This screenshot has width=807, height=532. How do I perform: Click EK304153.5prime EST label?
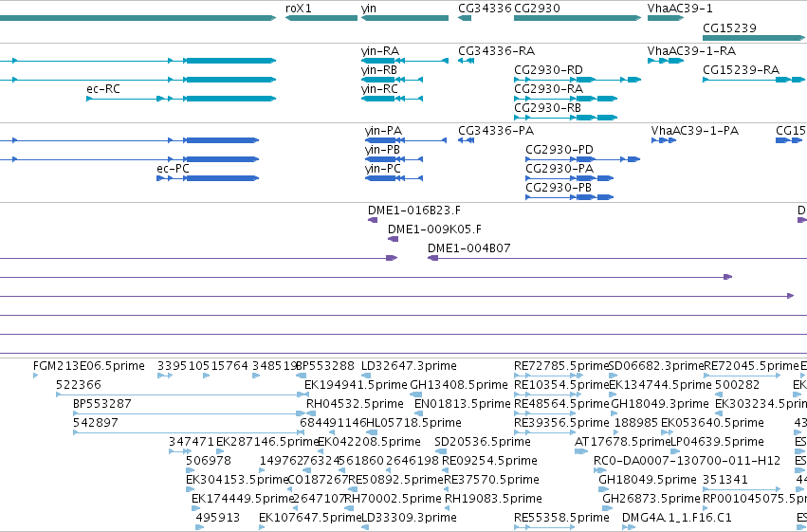(x=237, y=480)
